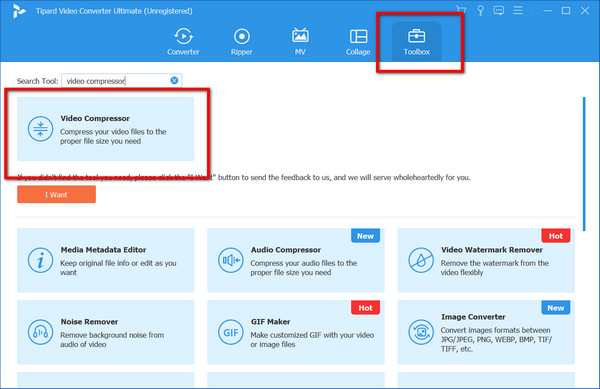Viewport: 600px width, 389px height.
Task: Click the GIF Maker icon
Action: click(231, 332)
